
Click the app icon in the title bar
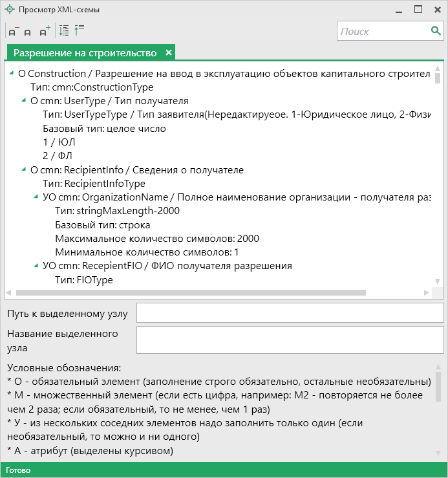coord(9,10)
